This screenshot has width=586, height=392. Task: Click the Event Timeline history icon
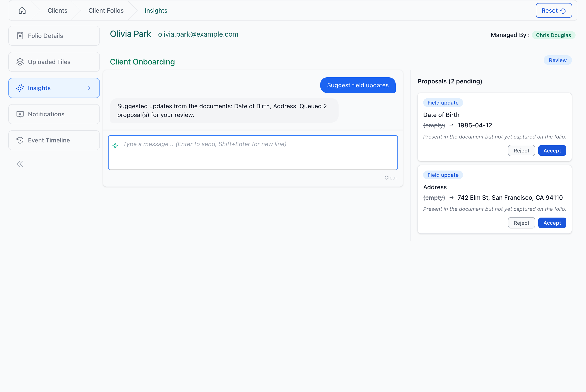tap(20, 140)
